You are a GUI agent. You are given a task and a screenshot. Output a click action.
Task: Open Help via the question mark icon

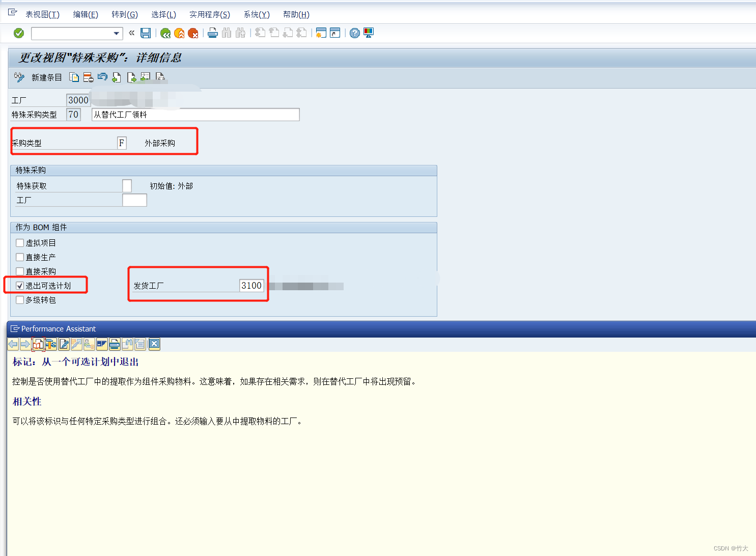[354, 33]
